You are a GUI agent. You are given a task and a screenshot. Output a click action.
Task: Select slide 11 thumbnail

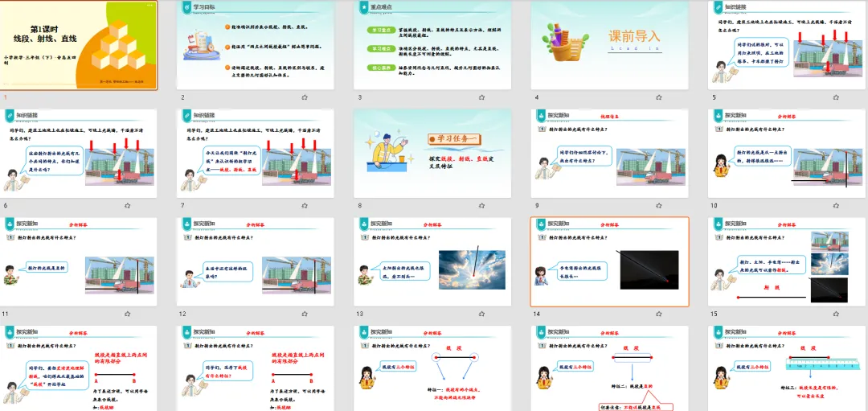(x=79, y=262)
